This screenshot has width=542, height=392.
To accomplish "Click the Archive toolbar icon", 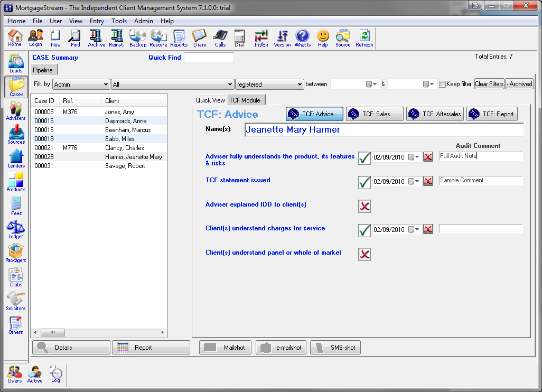I will 97,38.
